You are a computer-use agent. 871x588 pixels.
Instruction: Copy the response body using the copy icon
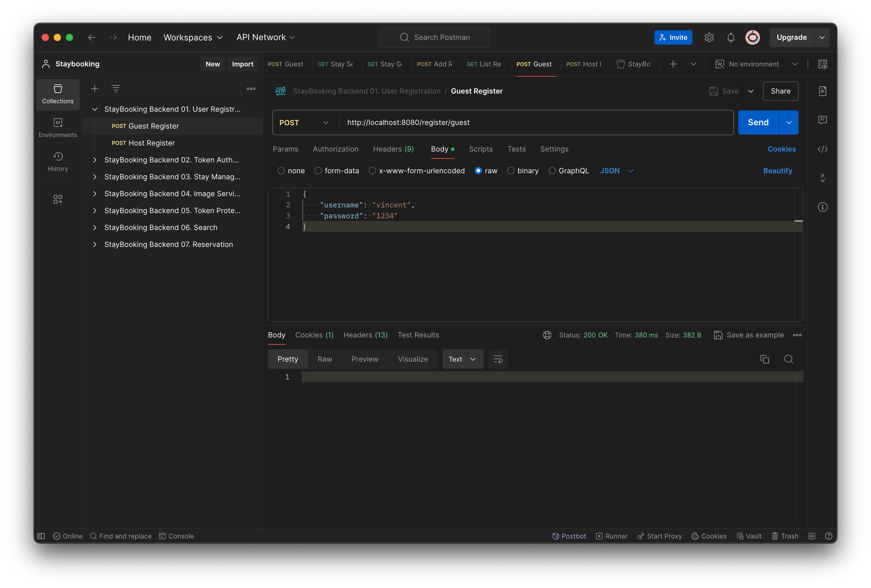[x=764, y=359]
